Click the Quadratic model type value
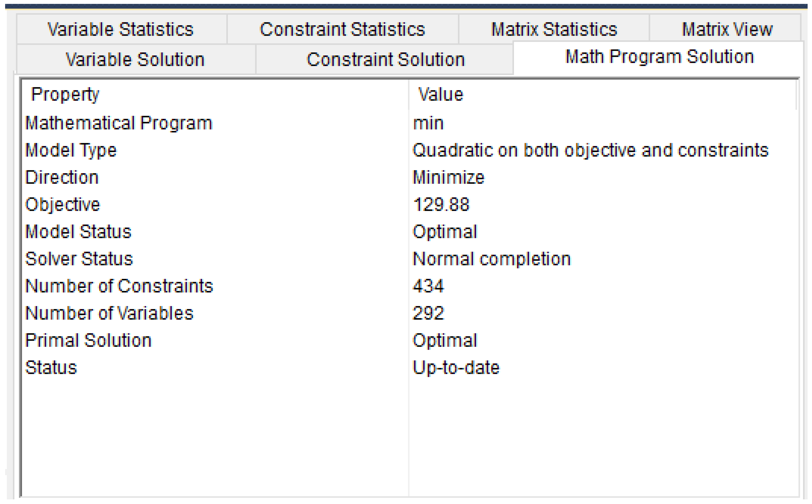The width and height of the screenshot is (812, 504). [591, 150]
